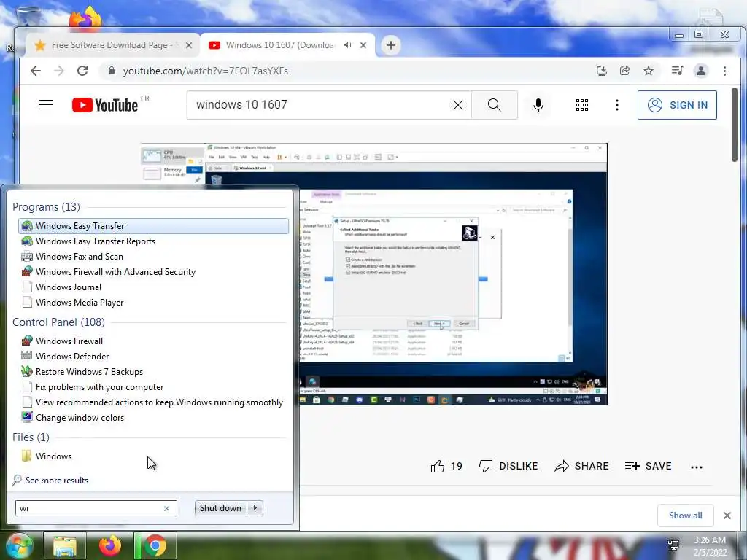Save the video to playlist
The width and height of the screenshot is (747, 560).
649,466
